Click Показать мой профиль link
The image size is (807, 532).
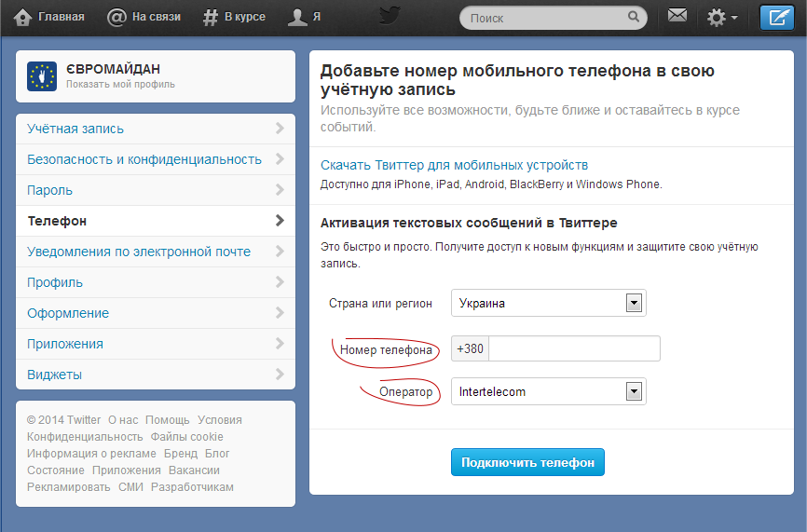pos(120,85)
